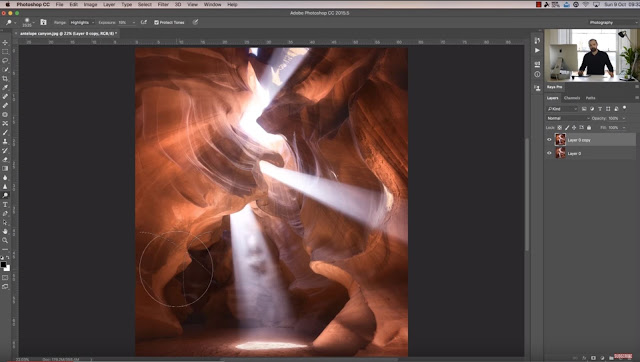This screenshot has height=362, width=640.
Task: Toggle lock all for layer
Action: (x=589, y=127)
